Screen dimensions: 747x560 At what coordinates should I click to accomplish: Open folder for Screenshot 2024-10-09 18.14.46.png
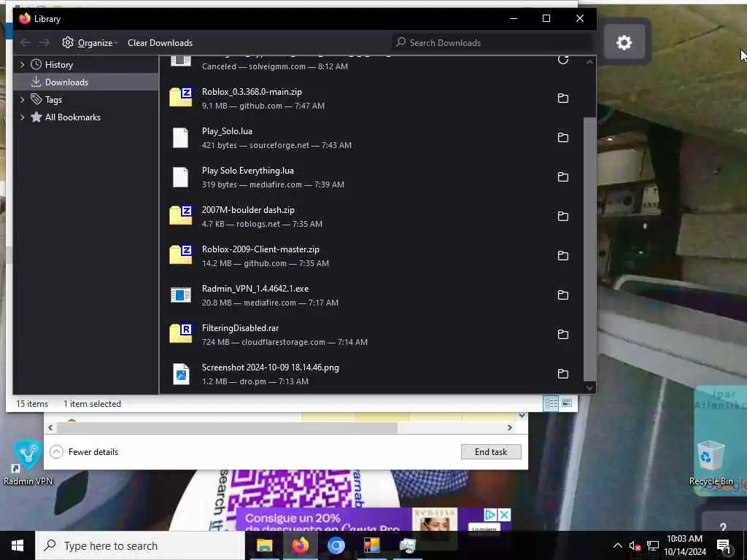[562, 374]
